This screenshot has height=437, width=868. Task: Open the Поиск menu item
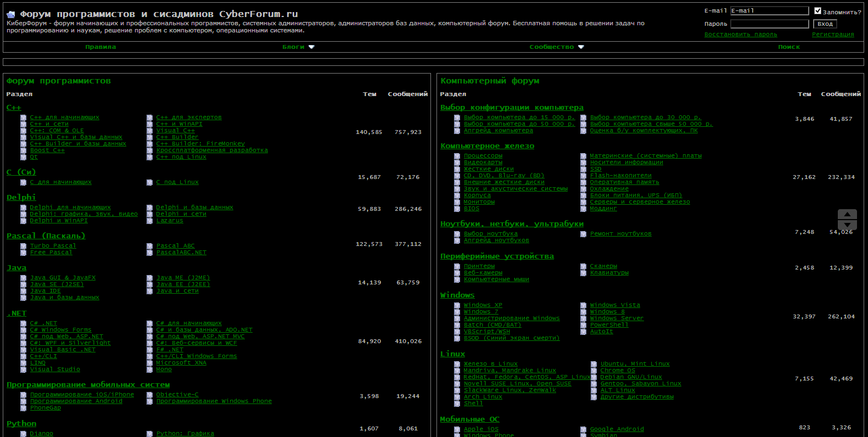789,47
